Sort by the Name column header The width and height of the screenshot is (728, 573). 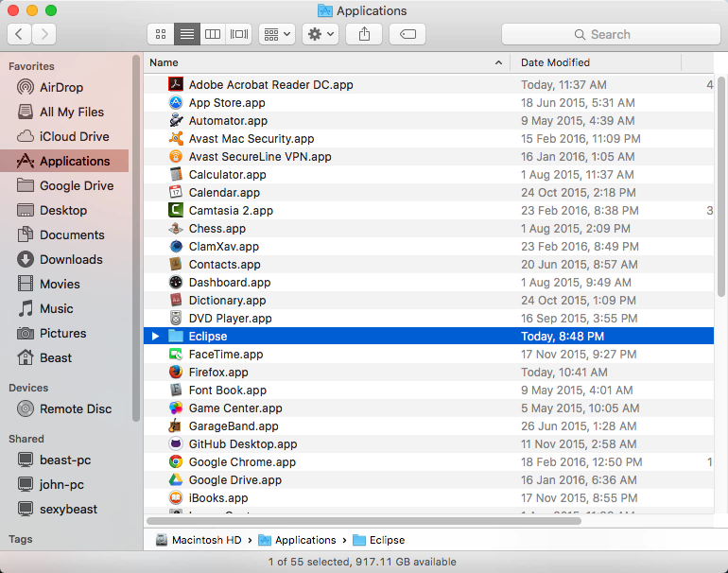tap(326, 62)
